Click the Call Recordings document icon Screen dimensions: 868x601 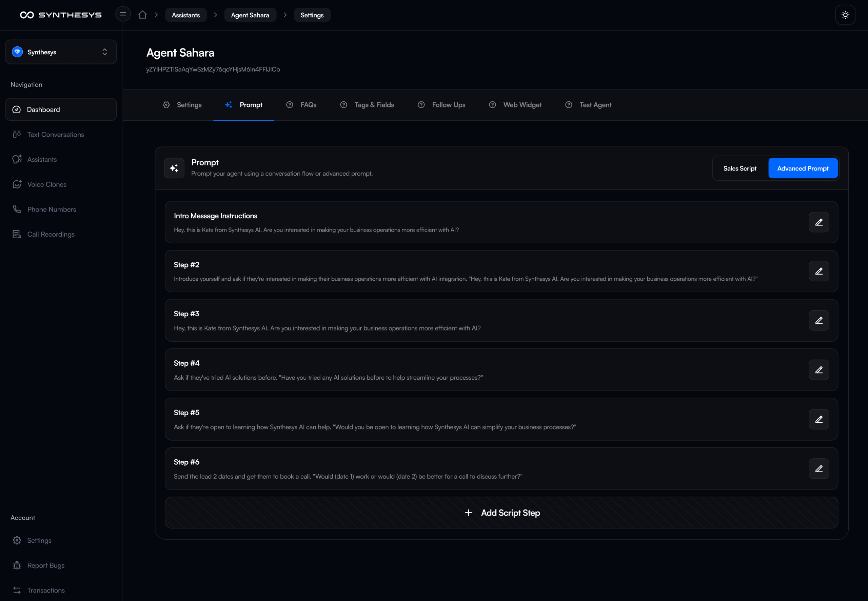pos(17,234)
